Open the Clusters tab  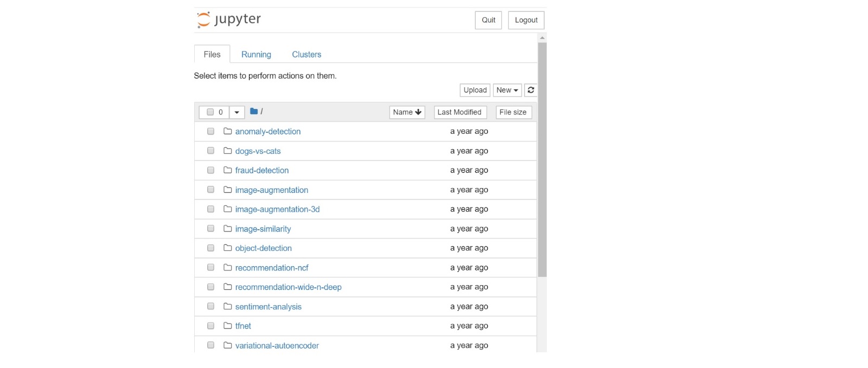coord(307,54)
